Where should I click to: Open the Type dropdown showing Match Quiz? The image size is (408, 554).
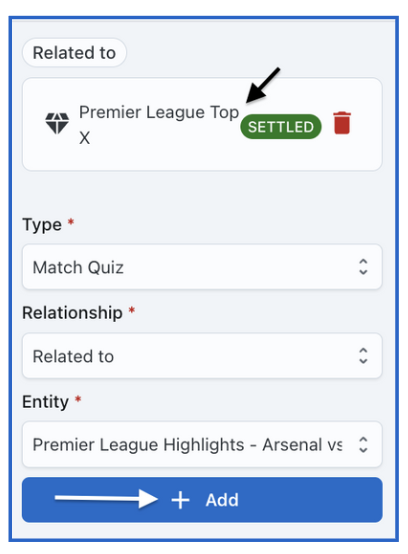point(202,267)
